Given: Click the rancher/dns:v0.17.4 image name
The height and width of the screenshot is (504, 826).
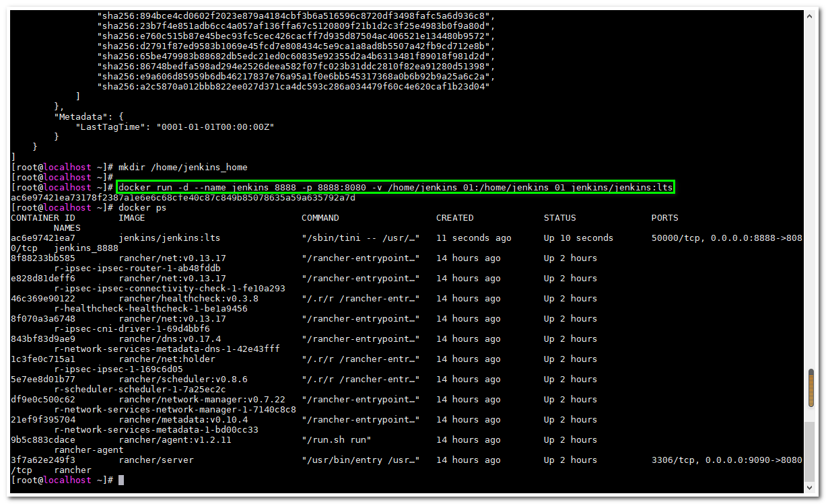Looking at the screenshot, I should (170, 338).
